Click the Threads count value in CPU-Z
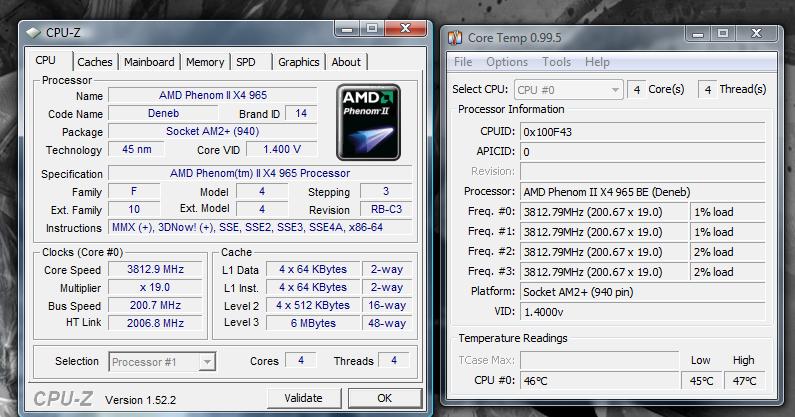This screenshot has width=795, height=417. click(394, 360)
